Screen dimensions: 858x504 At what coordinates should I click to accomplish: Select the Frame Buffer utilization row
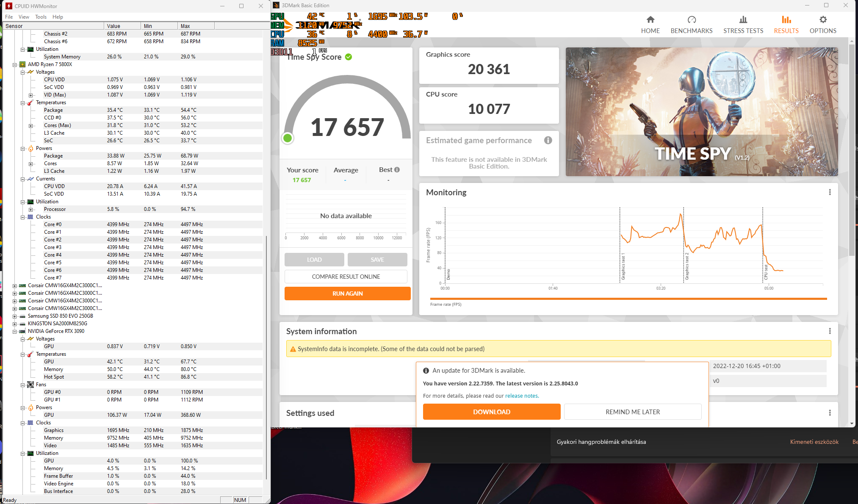[133, 476]
